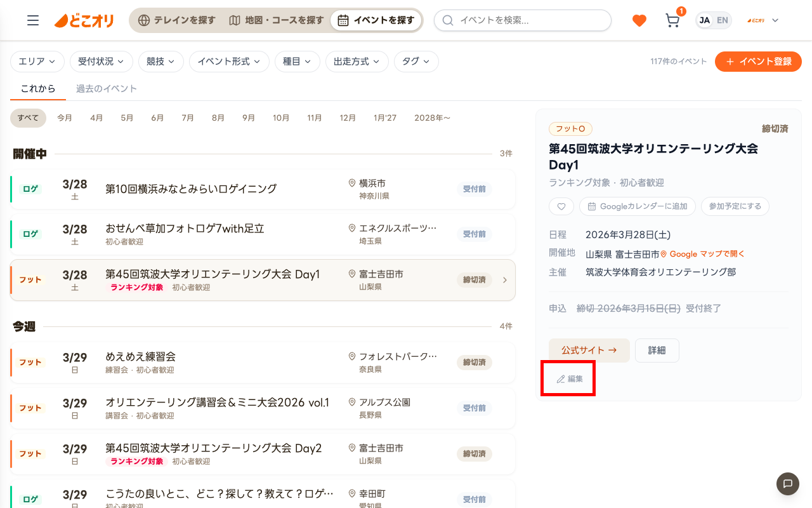Click the heart icon in event detail panel
812x508 pixels.
pyautogui.click(x=561, y=206)
